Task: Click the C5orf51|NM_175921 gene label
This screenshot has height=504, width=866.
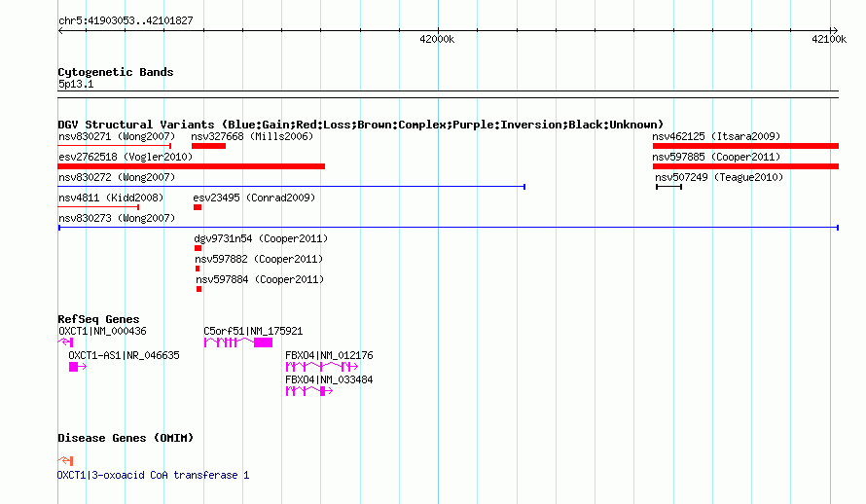Action: 253,331
